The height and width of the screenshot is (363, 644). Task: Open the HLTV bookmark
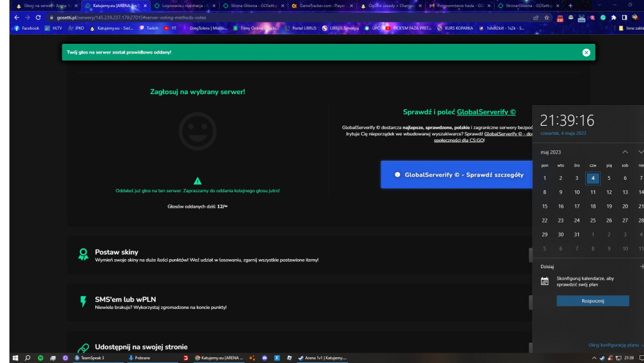pyautogui.click(x=53, y=28)
